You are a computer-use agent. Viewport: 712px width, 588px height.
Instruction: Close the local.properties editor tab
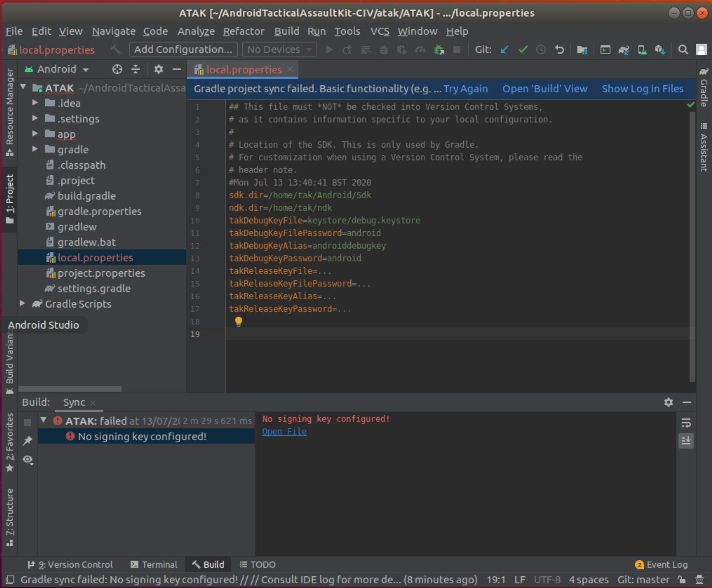pyautogui.click(x=290, y=69)
